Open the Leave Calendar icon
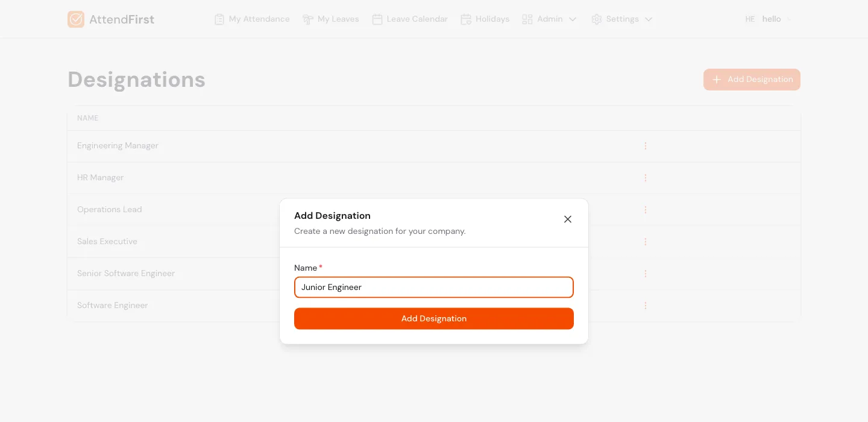868x422 pixels. pos(377,19)
